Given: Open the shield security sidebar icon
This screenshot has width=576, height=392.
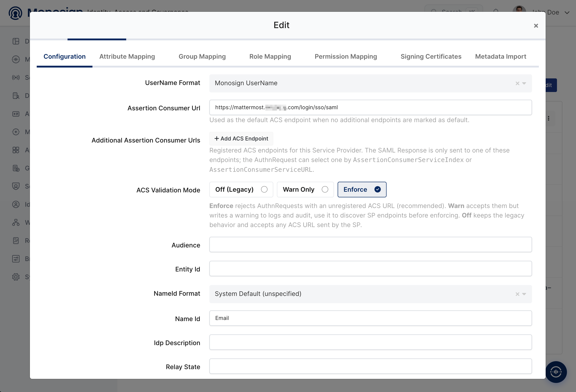Looking at the screenshot, I should click(x=16, y=186).
